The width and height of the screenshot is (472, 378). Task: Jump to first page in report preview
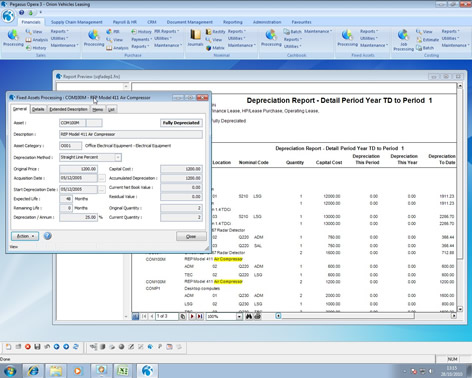coord(144,316)
